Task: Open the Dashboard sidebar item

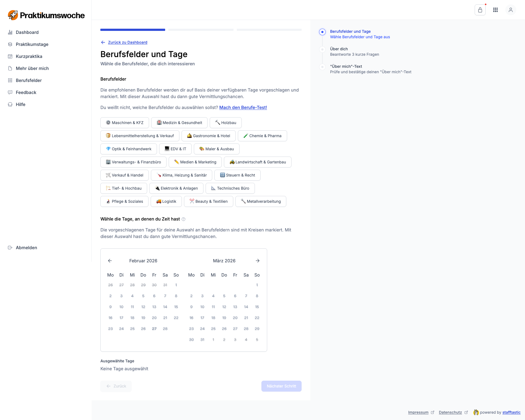Action: point(27,32)
